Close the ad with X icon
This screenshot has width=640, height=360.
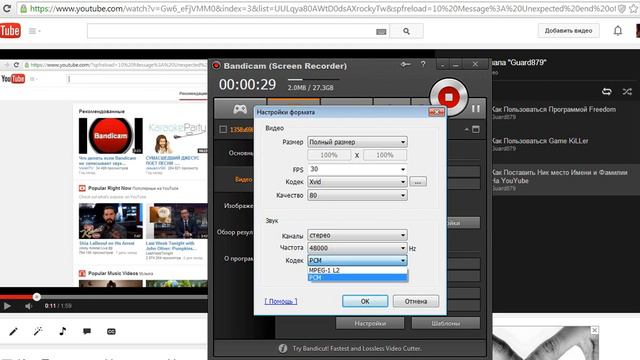(595, 330)
